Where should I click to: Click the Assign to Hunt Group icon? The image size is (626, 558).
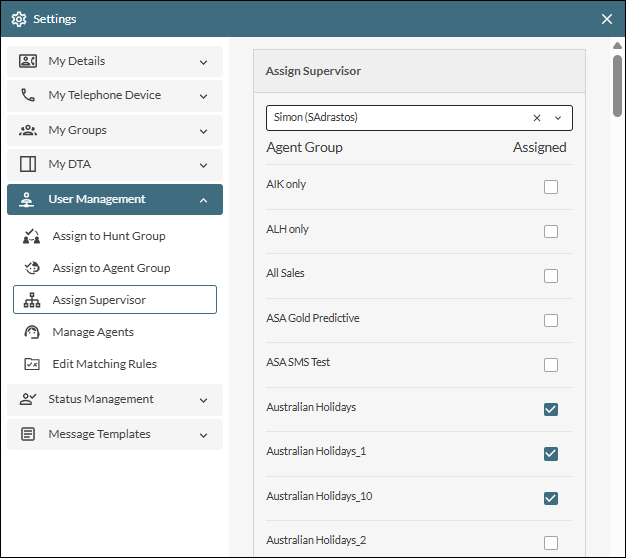pyautogui.click(x=32, y=236)
